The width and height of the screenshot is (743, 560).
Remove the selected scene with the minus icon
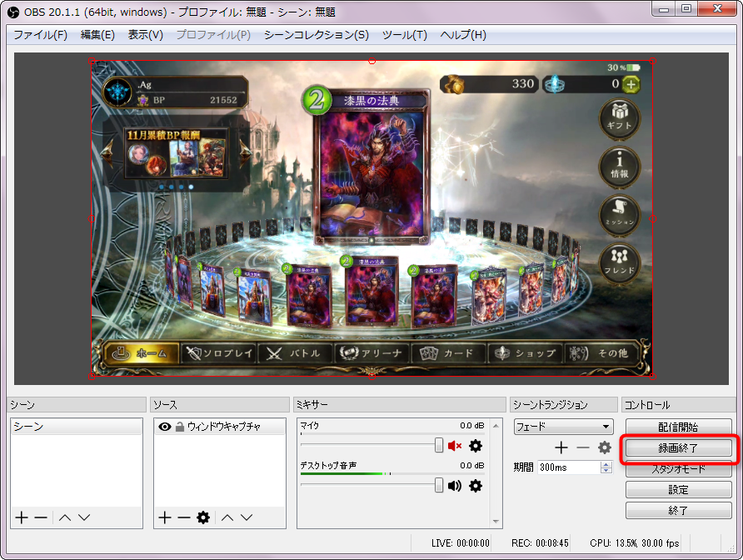pyautogui.click(x=41, y=517)
